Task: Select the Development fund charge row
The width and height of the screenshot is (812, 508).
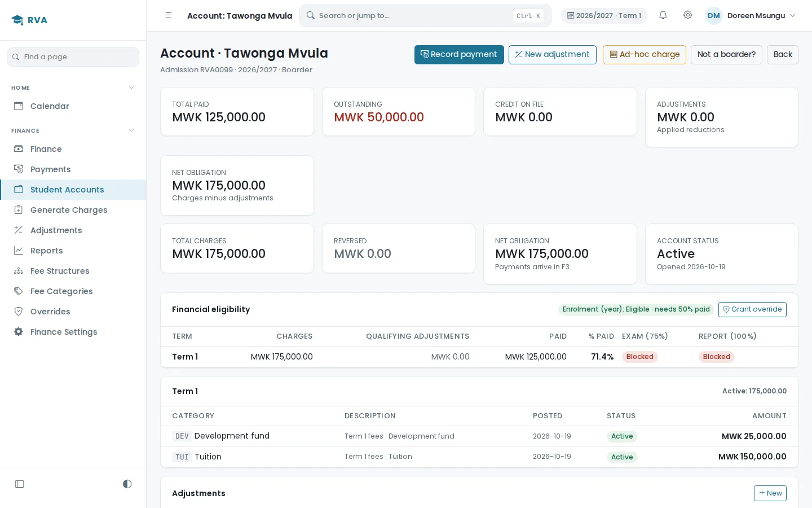Action: tap(479, 436)
